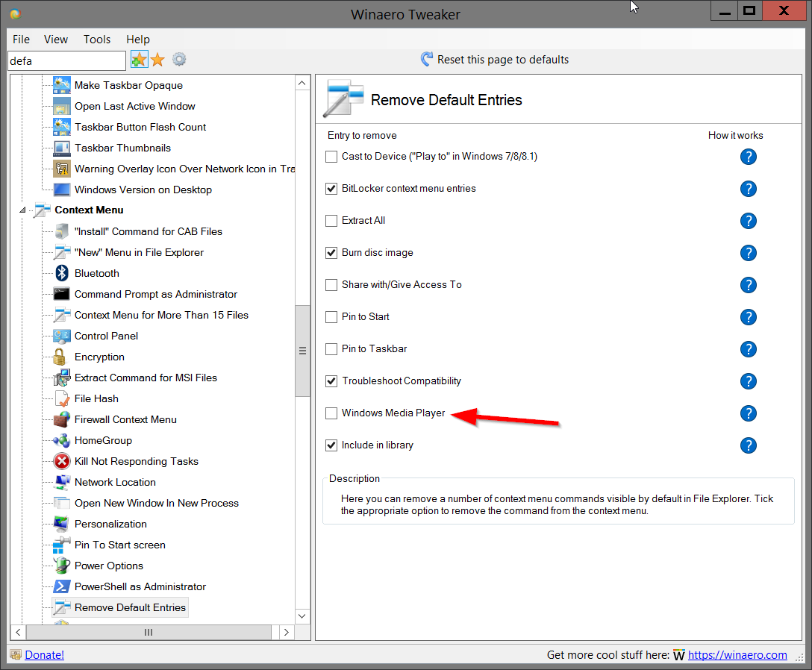Click the tree scroll left arrow
Screen dimensions: 812x670
[x=18, y=632]
